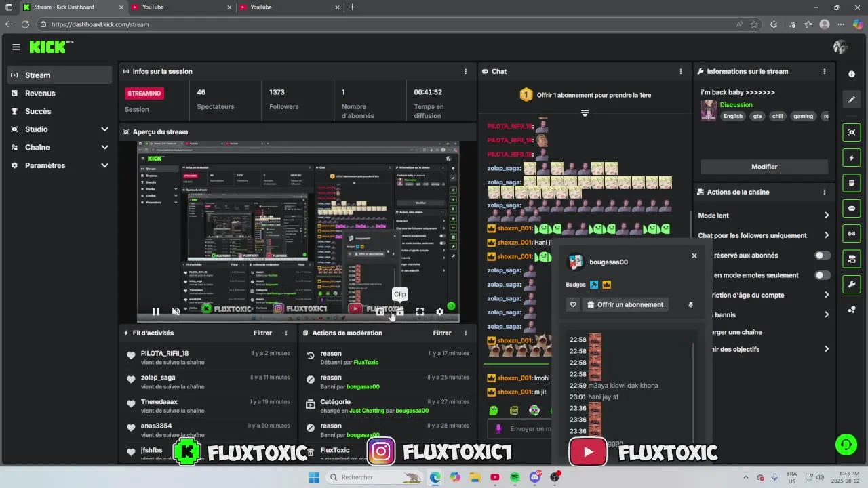This screenshot has height=488, width=868.
Task: Click the Discussion category label
Action: tap(736, 105)
